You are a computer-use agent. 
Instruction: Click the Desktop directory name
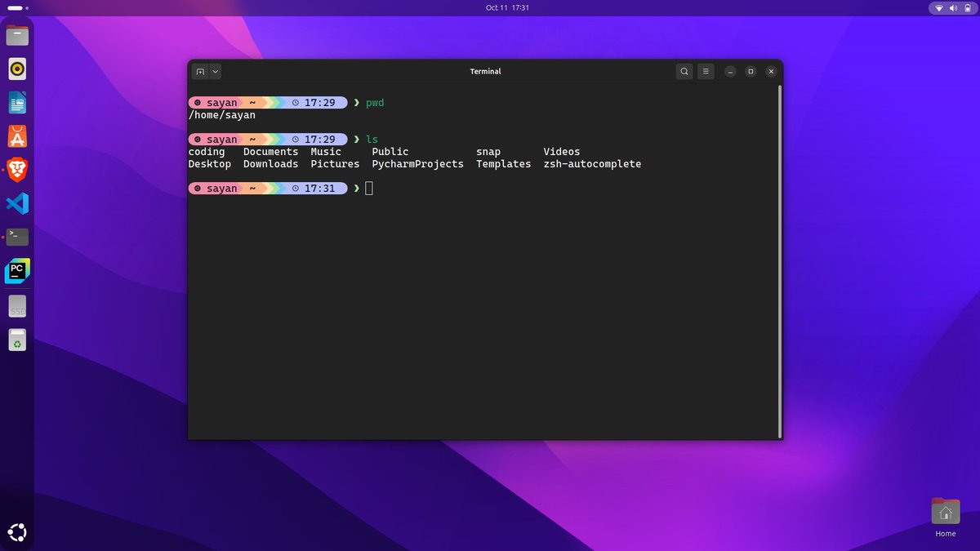pos(210,164)
